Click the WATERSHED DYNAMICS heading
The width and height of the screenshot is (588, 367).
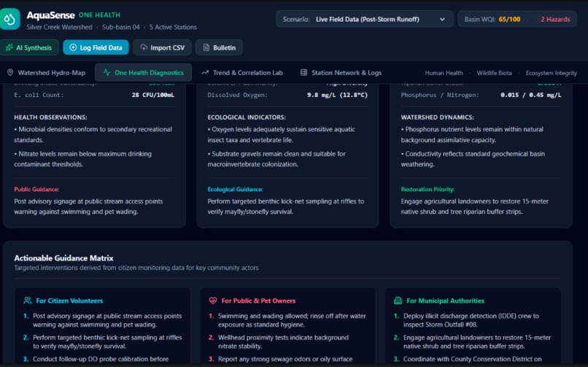(437, 117)
